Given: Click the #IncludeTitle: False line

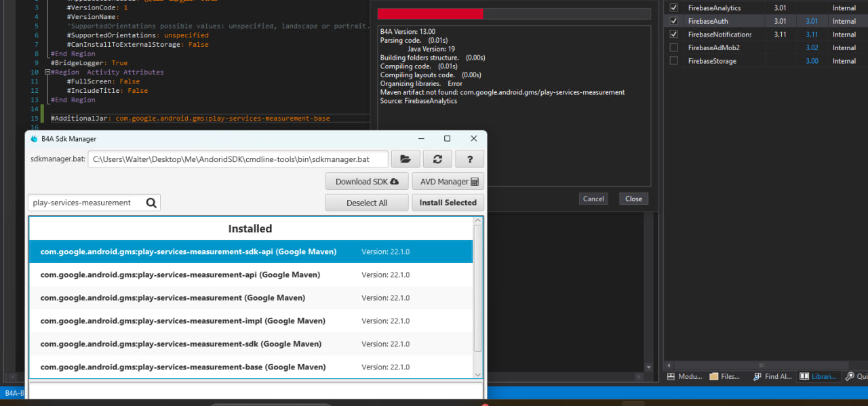Looking at the screenshot, I should coord(107,90).
